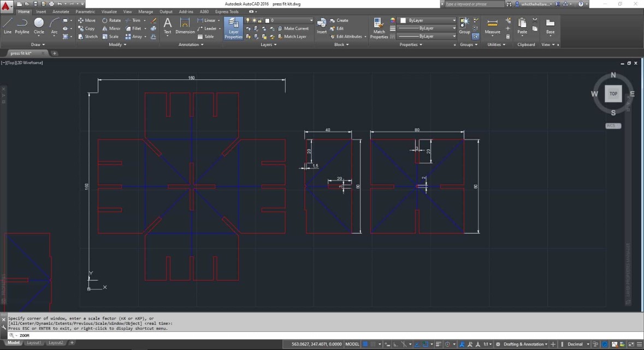
Task: Open the Decimal units dropdown
Action: pyautogui.click(x=578, y=344)
